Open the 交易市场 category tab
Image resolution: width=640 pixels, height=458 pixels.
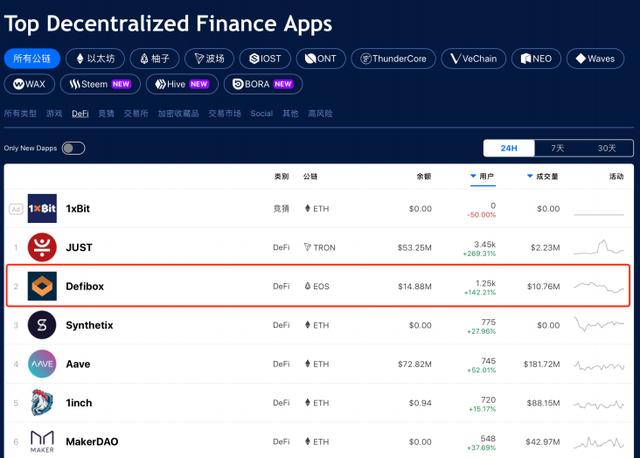(224, 113)
